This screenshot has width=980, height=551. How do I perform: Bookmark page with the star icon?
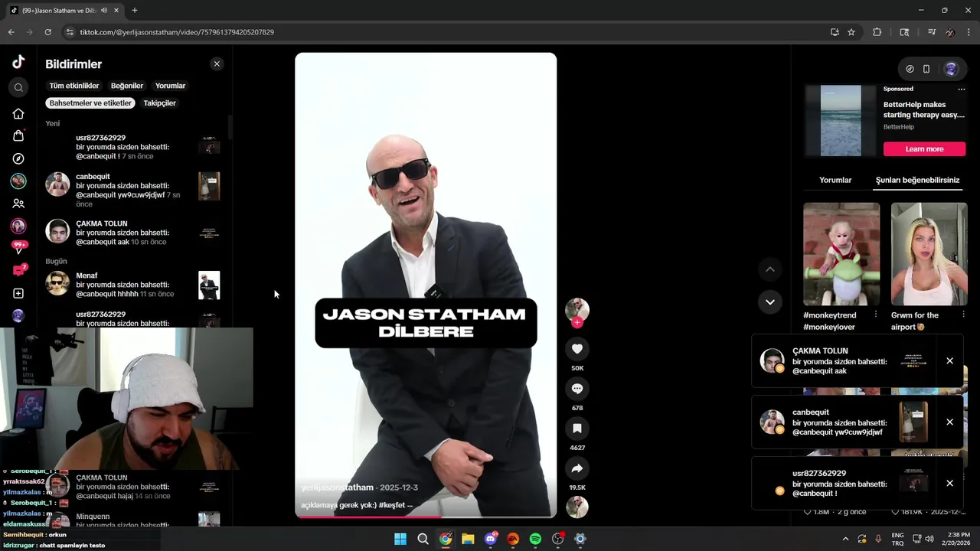tap(851, 32)
